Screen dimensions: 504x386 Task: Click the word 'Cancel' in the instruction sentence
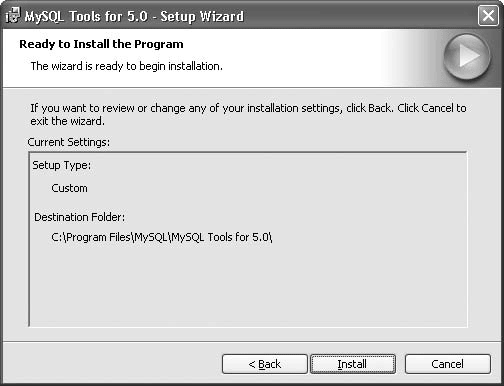(437, 108)
